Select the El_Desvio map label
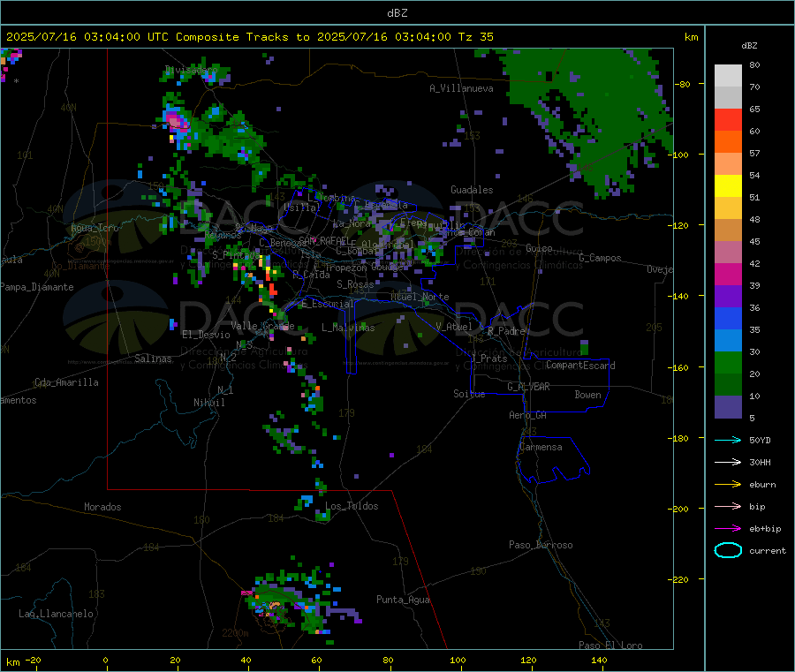 click(206, 335)
